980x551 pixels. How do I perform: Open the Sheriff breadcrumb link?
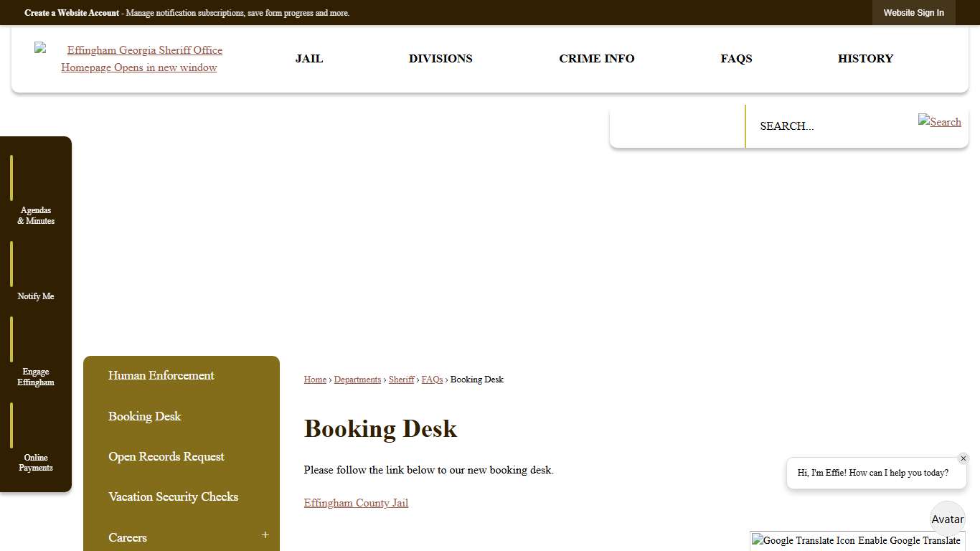401,380
